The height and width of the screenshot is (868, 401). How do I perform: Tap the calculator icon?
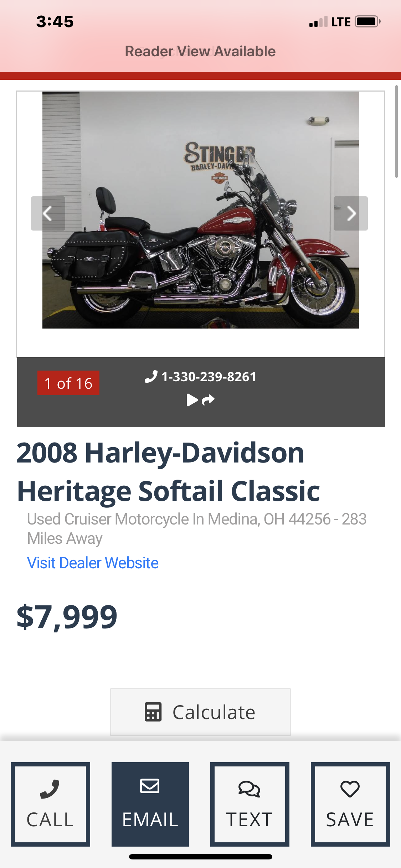(153, 712)
